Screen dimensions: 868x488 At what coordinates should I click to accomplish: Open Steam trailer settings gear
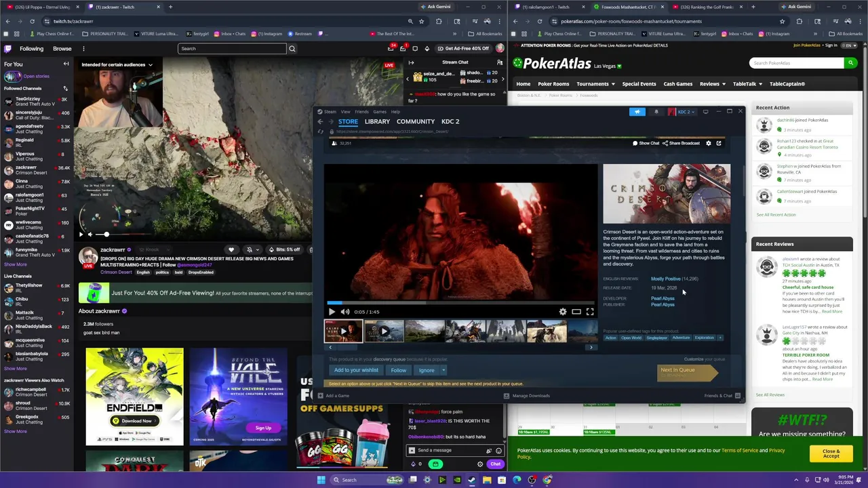[563, 312]
